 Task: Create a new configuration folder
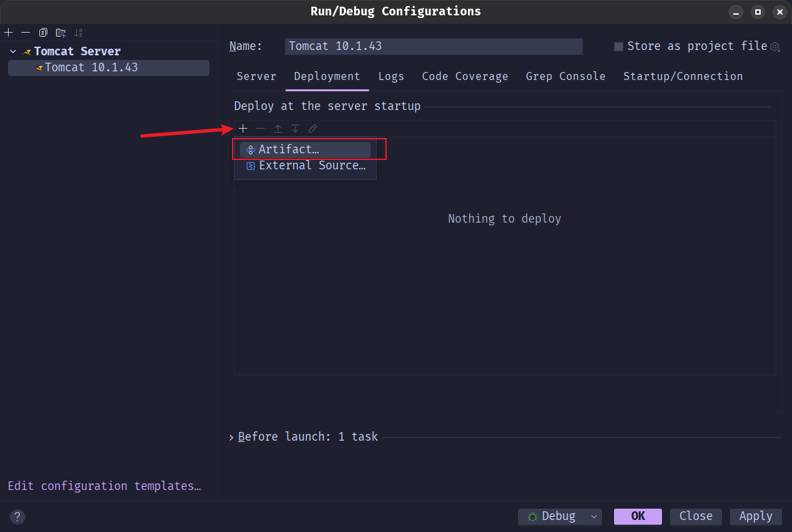pyautogui.click(x=61, y=33)
